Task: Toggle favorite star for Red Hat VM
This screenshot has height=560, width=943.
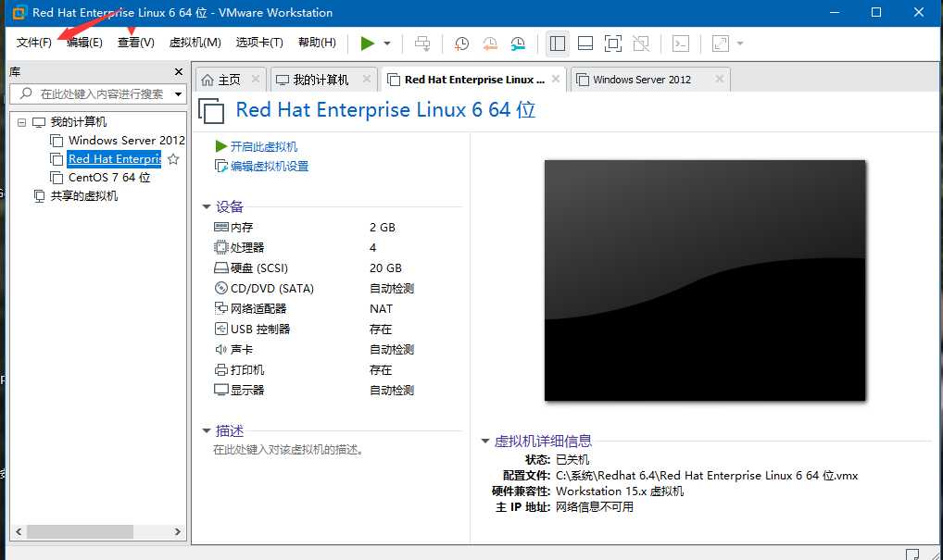Action: coord(173,159)
